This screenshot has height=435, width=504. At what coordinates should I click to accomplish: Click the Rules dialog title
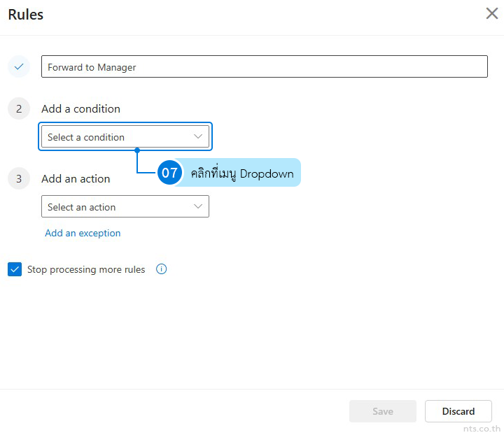pyautogui.click(x=26, y=15)
